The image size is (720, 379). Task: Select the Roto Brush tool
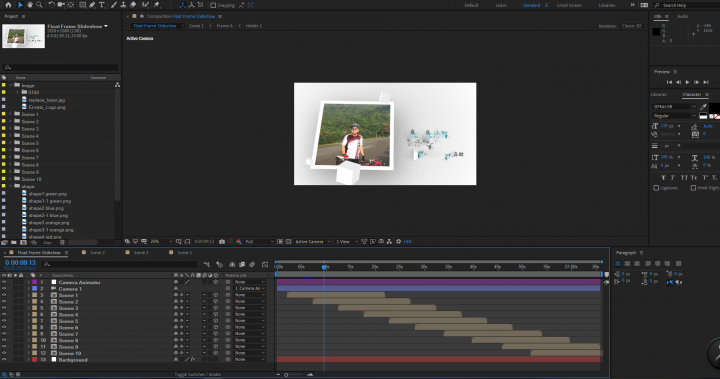(x=146, y=5)
